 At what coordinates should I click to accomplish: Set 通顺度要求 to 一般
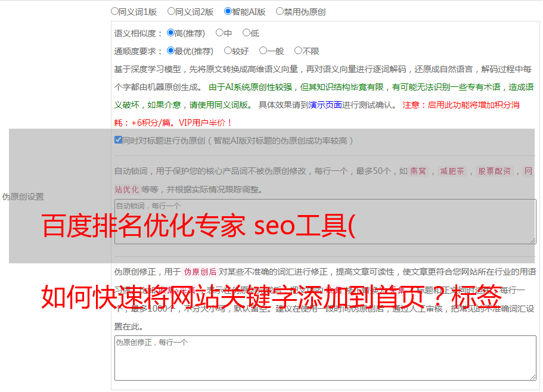[x=263, y=51]
